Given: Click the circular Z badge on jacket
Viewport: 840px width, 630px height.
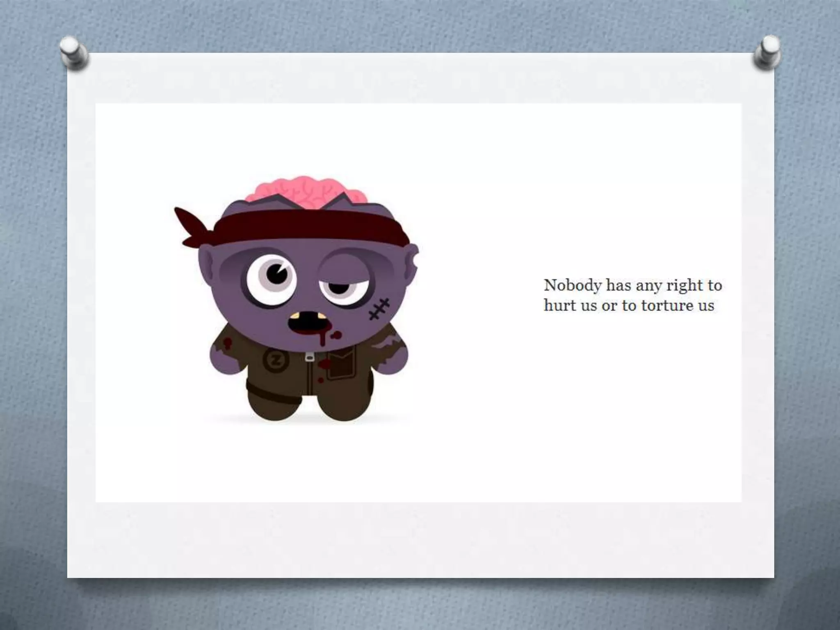Looking at the screenshot, I should click(276, 360).
